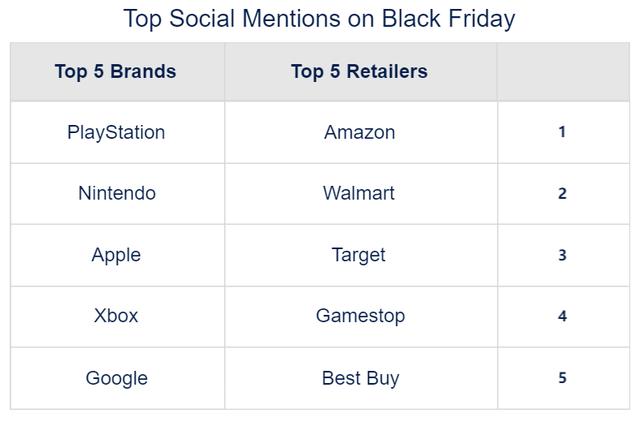The image size is (640, 422).
Task: Select the Target retailer cell
Action: [359, 255]
